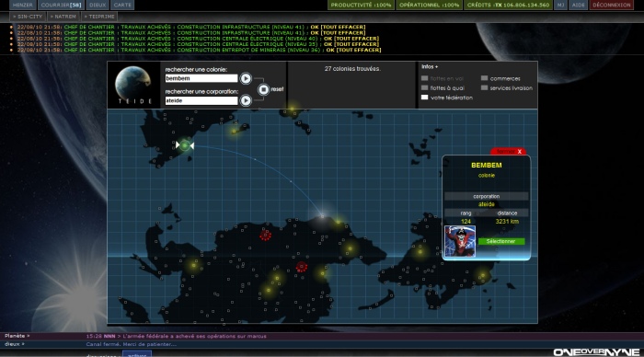
Task: Expand the Infos + section
Action: [430, 66]
